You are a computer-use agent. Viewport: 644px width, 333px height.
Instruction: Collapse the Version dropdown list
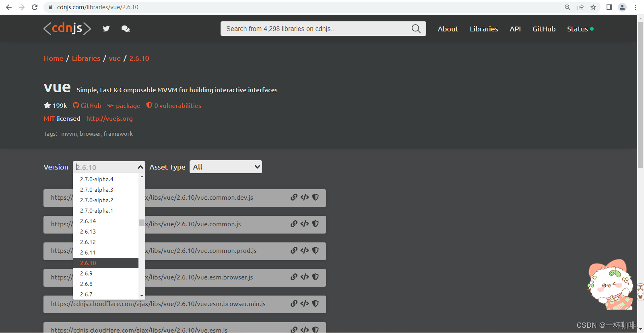coord(140,167)
